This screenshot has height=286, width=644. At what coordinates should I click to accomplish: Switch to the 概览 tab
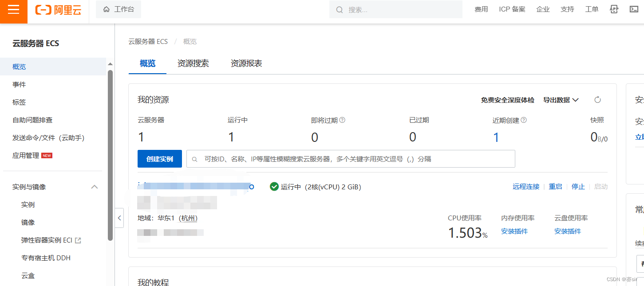pyautogui.click(x=147, y=63)
